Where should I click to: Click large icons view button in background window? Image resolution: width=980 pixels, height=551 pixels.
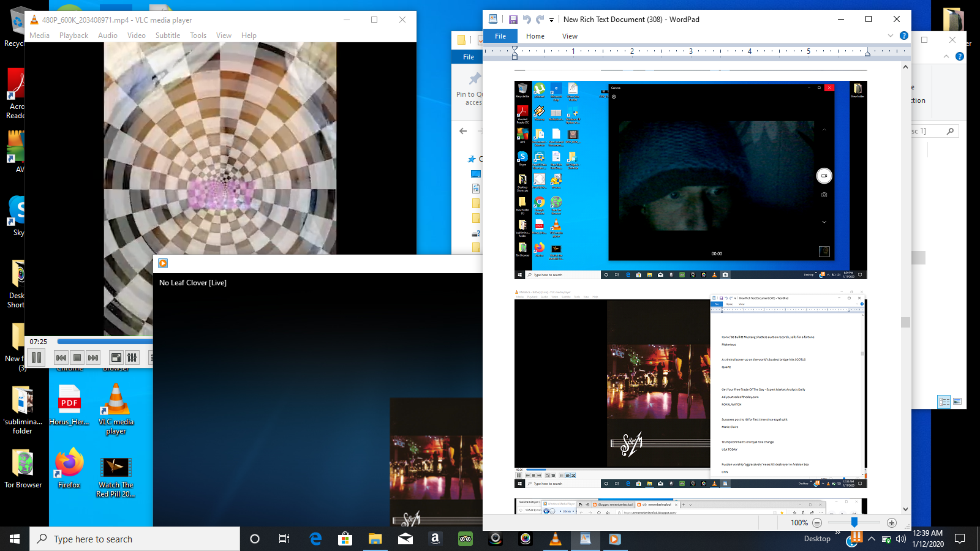click(957, 402)
